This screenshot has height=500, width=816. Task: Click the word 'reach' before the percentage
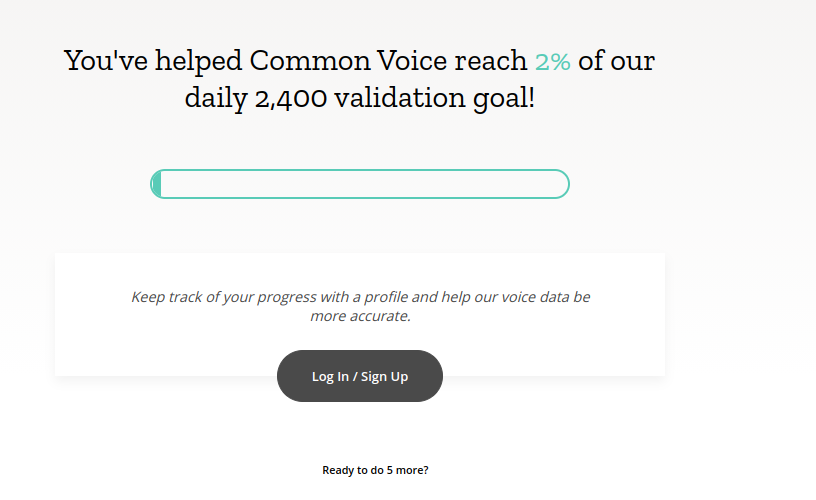(x=491, y=60)
